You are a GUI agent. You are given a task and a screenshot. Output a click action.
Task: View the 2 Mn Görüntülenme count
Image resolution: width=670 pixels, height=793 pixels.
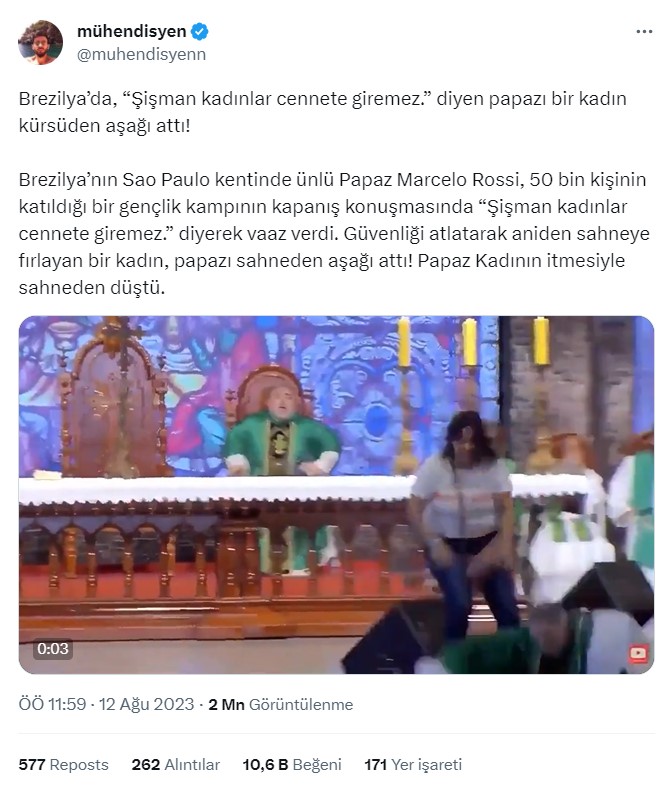click(x=281, y=704)
